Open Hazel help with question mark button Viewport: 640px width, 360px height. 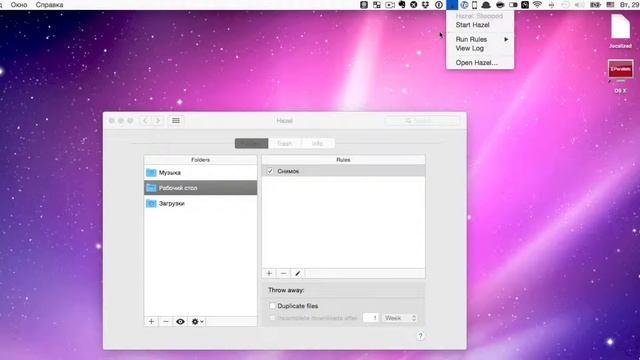point(420,336)
